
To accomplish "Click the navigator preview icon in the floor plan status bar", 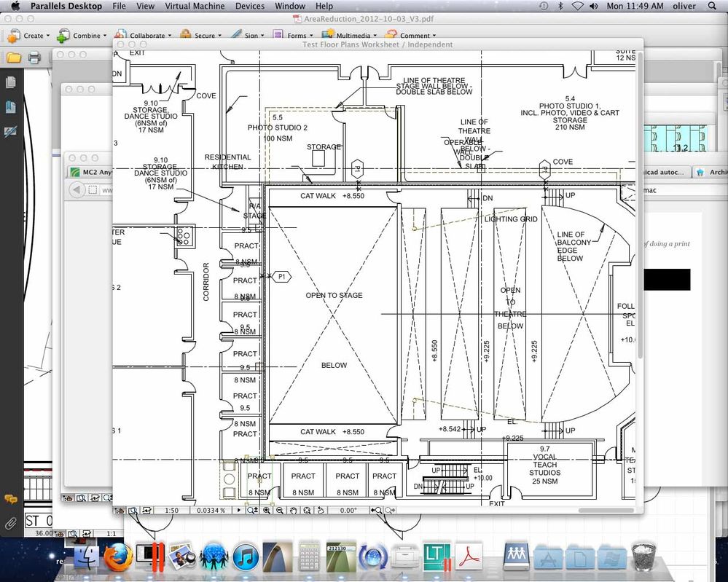I will click(133, 510).
